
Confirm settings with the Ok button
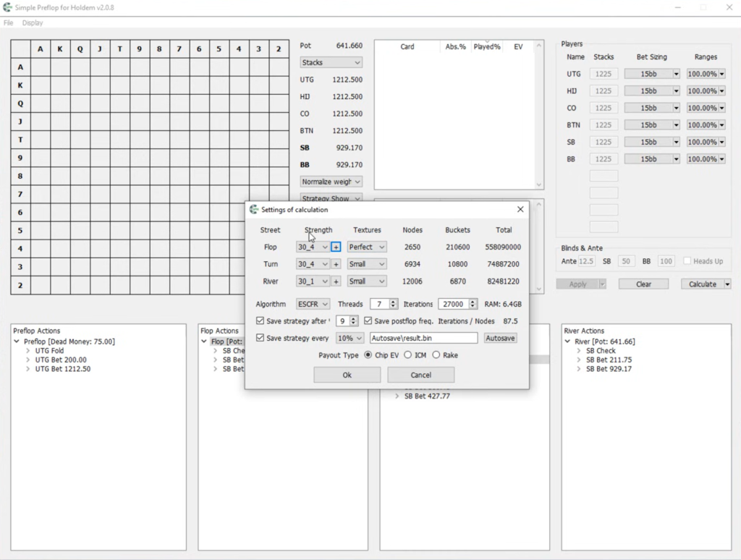pos(347,375)
